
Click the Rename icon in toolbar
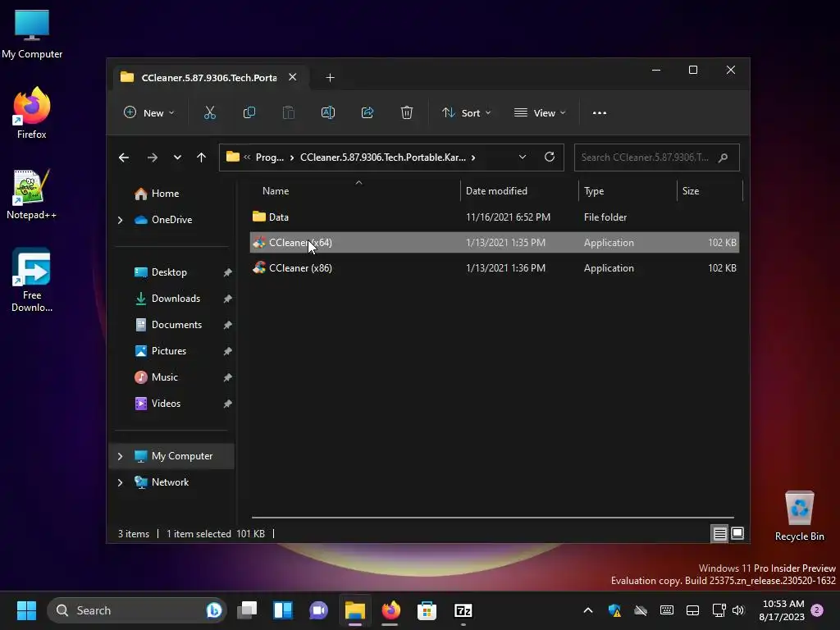tap(328, 112)
